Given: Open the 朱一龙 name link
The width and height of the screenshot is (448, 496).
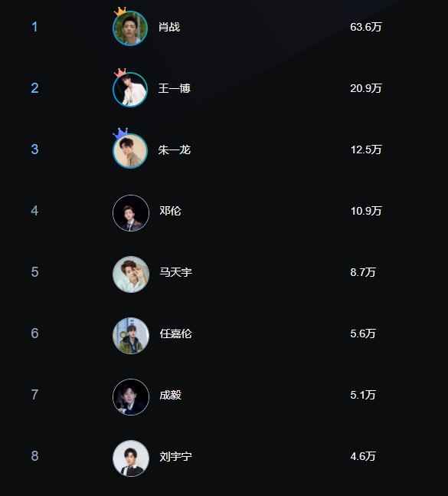Looking at the screenshot, I should coord(175,149).
